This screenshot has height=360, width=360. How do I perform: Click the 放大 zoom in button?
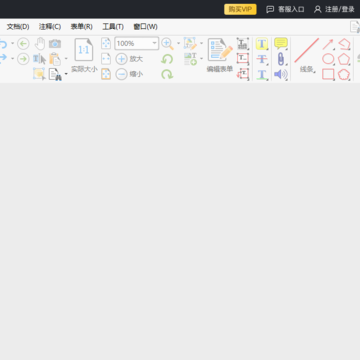[x=129, y=59]
